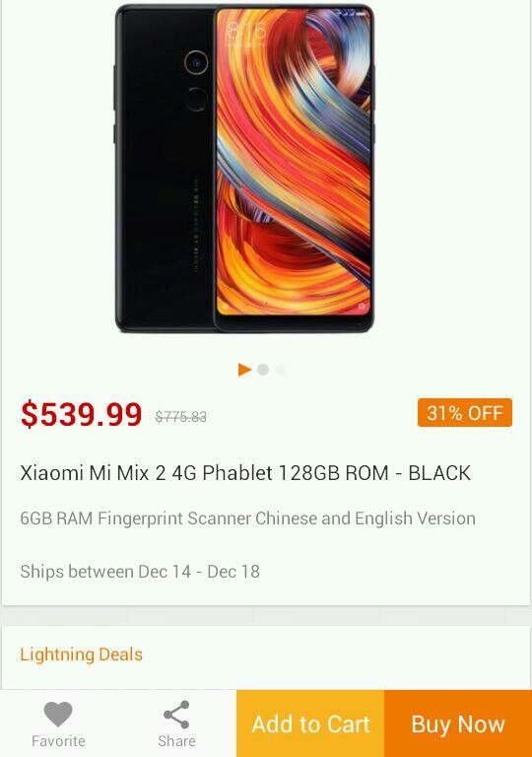Tap the Xiaomi Mi Mix 2 product title
Screen dimensions: 532x757
pyautogui.click(x=245, y=473)
